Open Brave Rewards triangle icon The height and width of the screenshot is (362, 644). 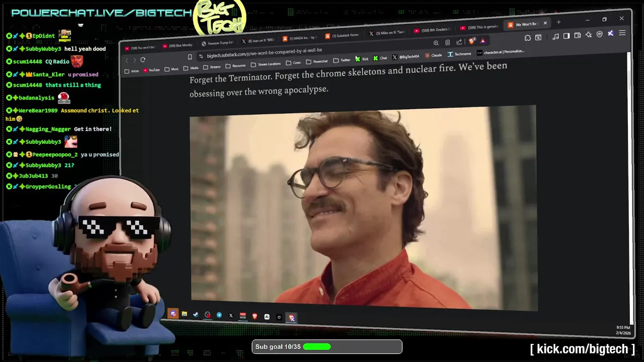click(482, 41)
